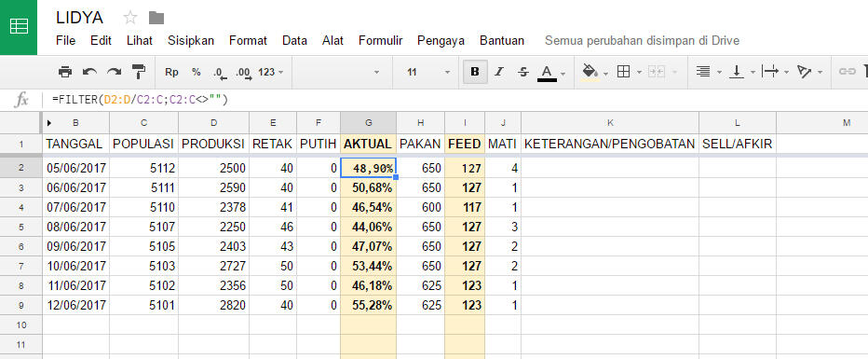
Task: Open the Data menu
Action: click(294, 40)
